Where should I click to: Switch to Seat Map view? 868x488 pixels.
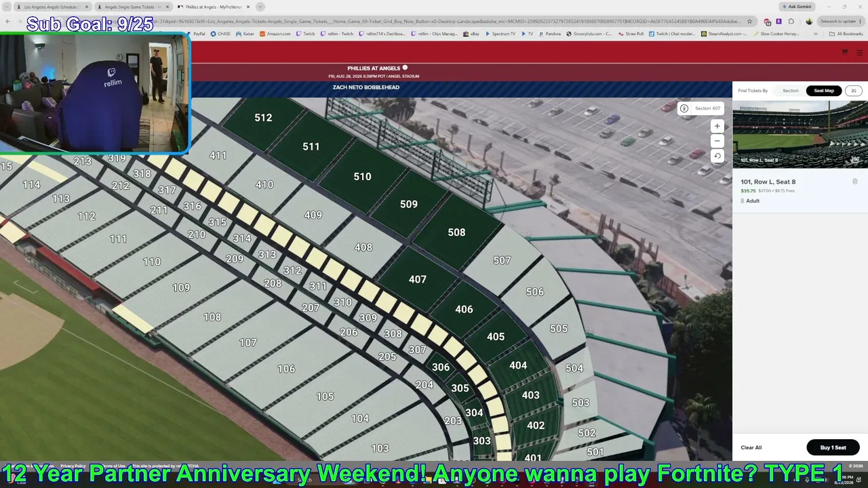click(824, 91)
